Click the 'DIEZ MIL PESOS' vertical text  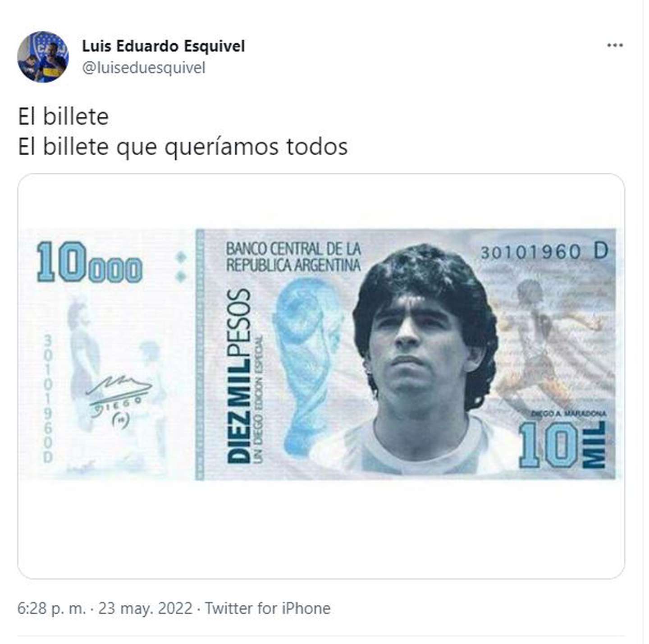[x=238, y=377]
